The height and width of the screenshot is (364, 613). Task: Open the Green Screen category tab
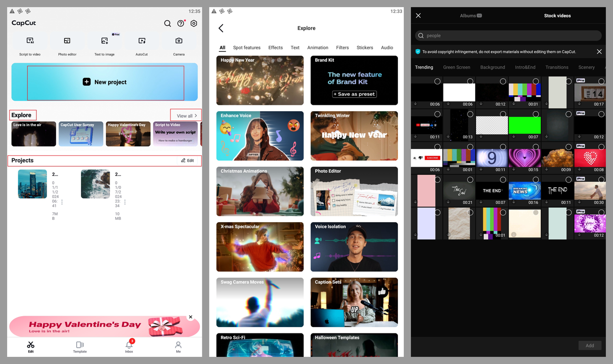(456, 67)
